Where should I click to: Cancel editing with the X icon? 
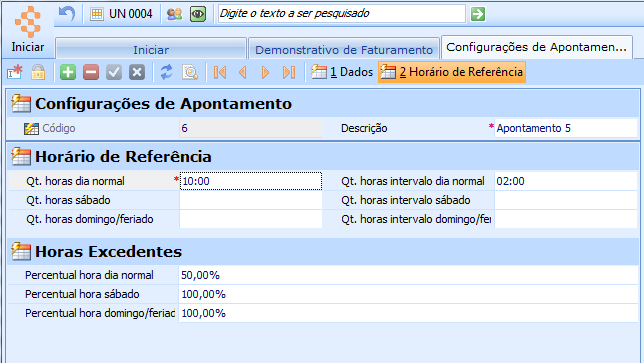137,72
